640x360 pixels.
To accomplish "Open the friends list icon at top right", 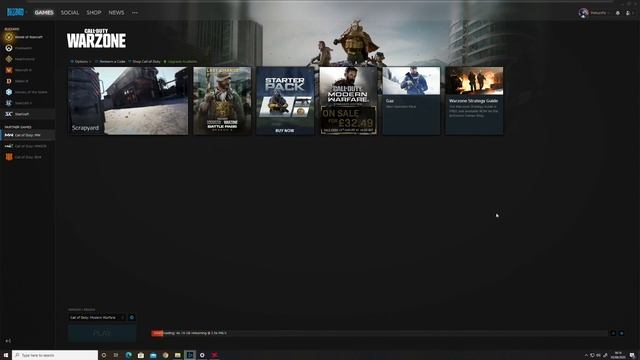I will click(x=628, y=13).
